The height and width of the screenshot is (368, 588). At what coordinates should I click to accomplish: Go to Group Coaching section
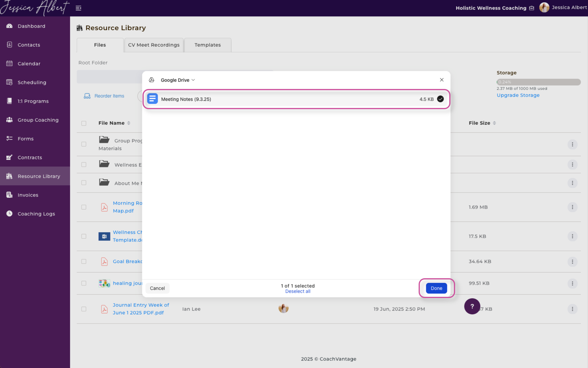point(38,120)
